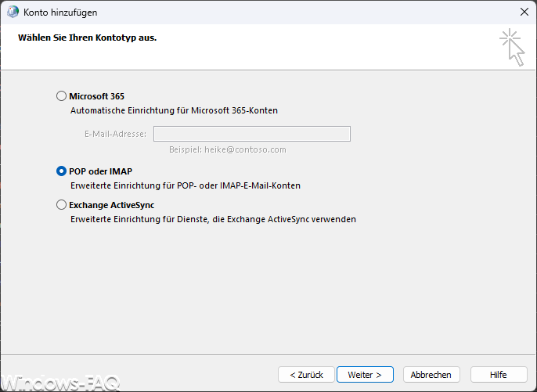Open help with the Hilfe button
537x392 pixels.
tap(499, 375)
